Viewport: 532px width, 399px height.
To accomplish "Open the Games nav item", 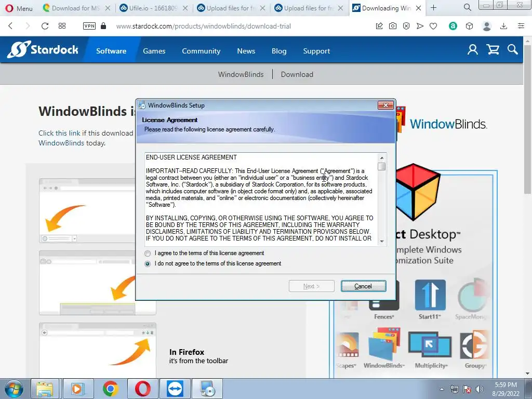I will coord(154,51).
